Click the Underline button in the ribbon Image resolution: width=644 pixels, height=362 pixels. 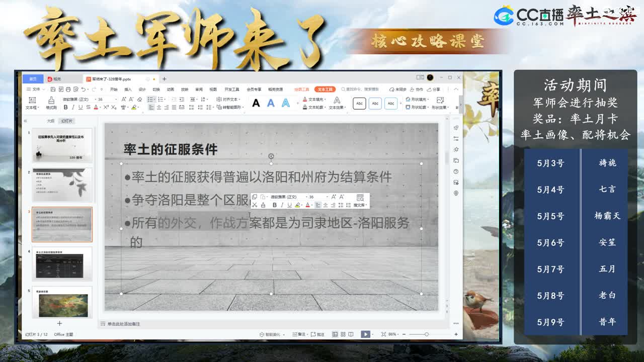point(80,107)
